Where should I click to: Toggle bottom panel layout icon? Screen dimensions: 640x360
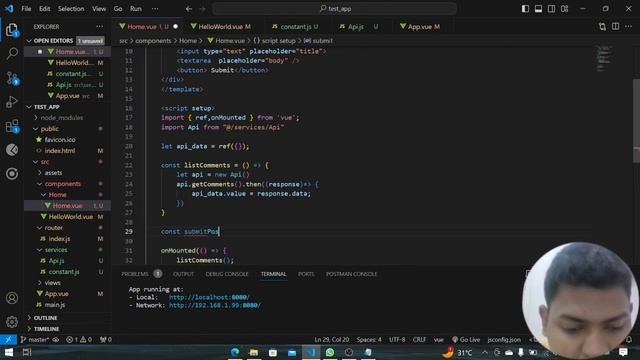click(538, 9)
